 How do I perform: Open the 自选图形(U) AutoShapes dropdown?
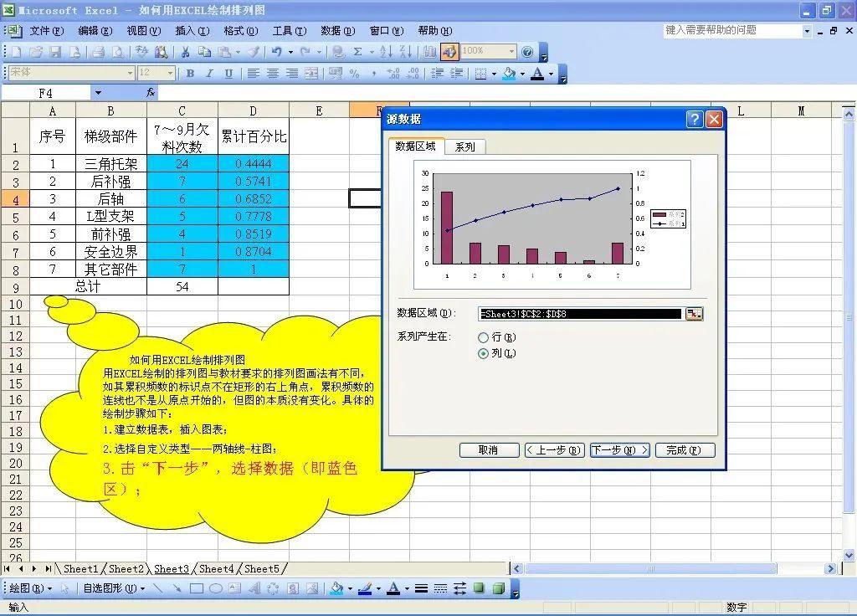pyautogui.click(x=114, y=588)
